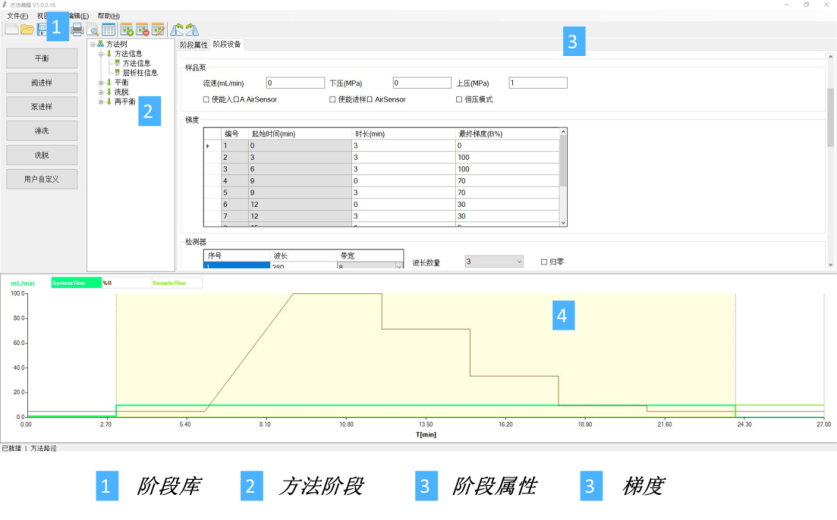Click the open folder toolbar icon
The width and height of the screenshot is (837, 520).
[27, 30]
